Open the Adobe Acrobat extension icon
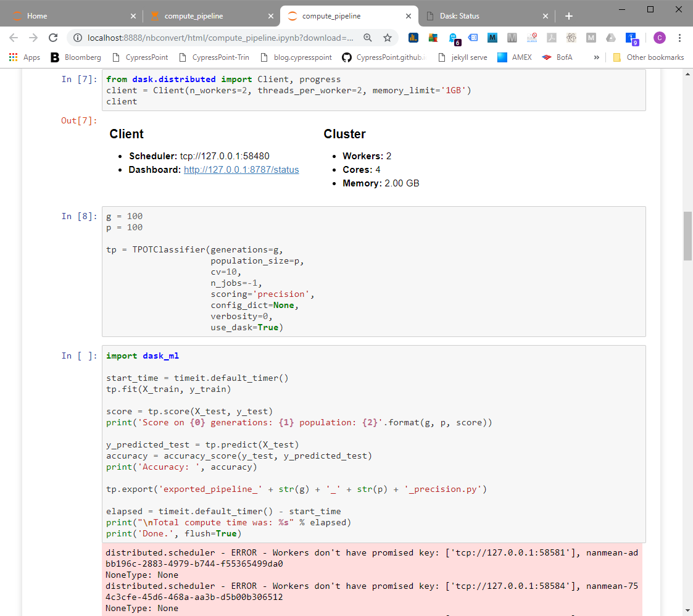 click(x=551, y=38)
